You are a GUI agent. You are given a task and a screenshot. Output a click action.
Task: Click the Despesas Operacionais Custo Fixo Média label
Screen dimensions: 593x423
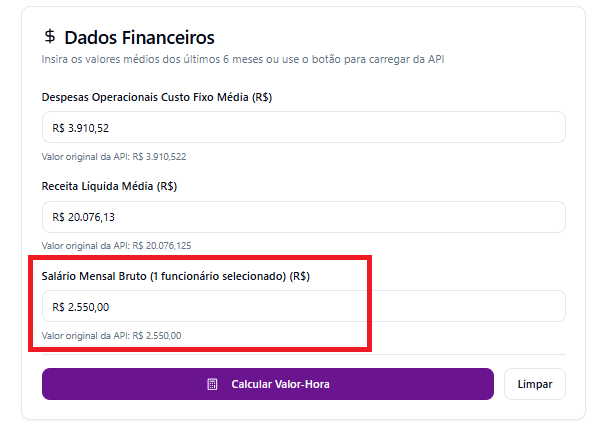point(157,97)
